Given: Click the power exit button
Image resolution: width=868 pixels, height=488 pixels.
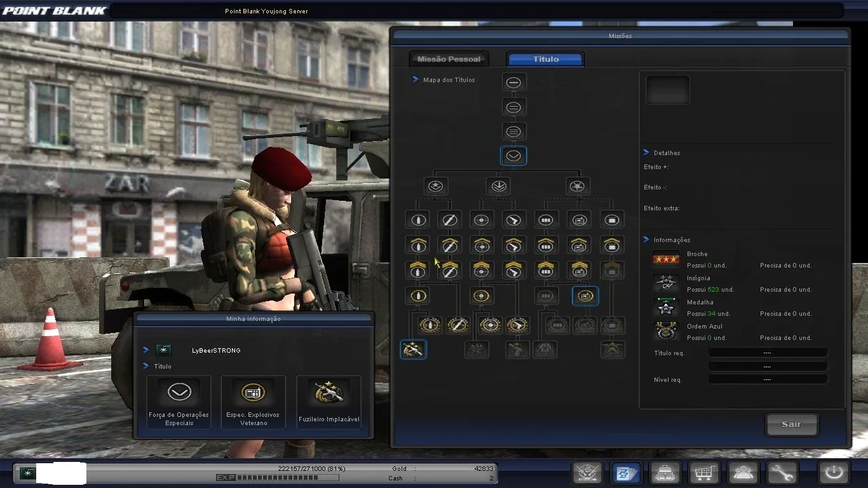Looking at the screenshot, I should (x=834, y=473).
